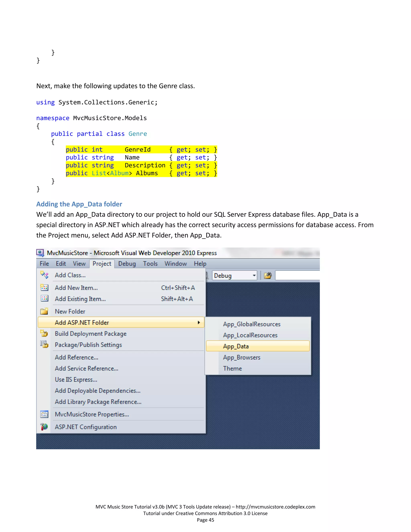Click the Build Deployment Package icon

(44, 333)
